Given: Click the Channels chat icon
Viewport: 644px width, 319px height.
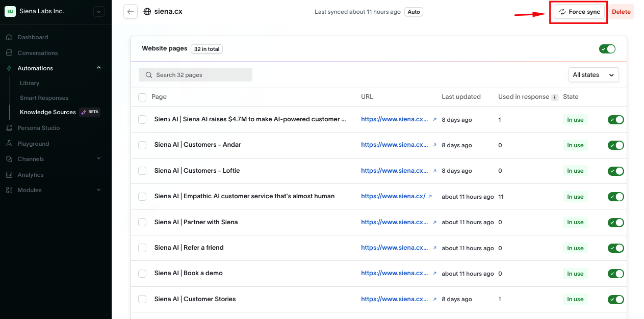Looking at the screenshot, I should tap(9, 159).
